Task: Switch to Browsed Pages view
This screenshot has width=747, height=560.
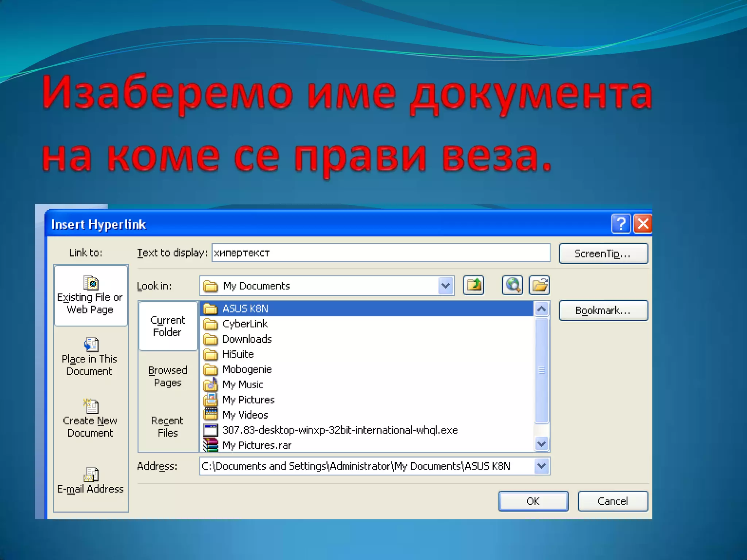Action: pyautogui.click(x=168, y=376)
